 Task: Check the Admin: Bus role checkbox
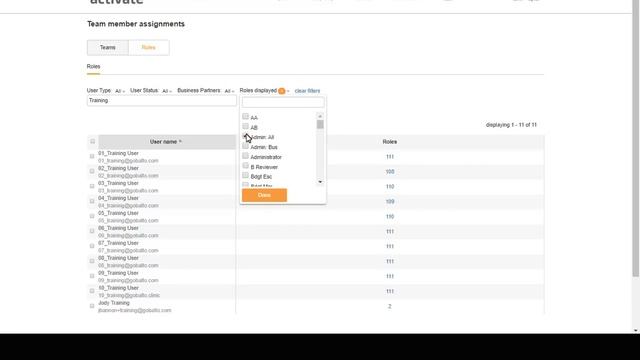click(x=245, y=146)
